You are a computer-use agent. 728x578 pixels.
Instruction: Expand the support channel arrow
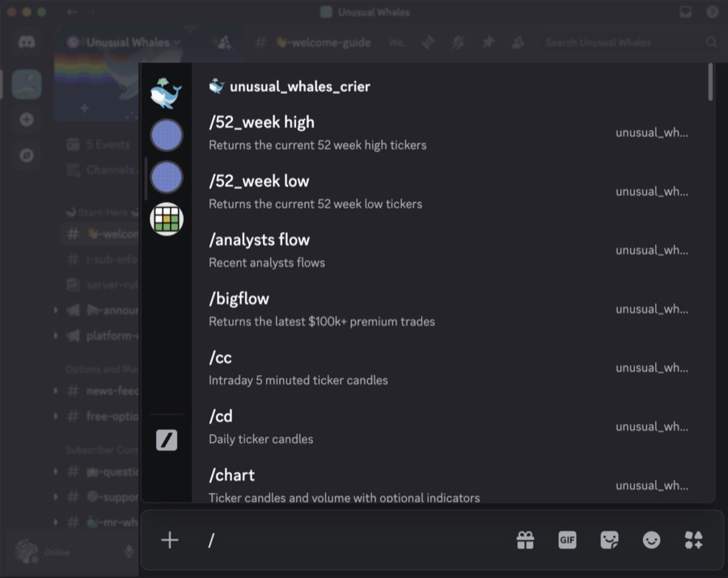56,497
